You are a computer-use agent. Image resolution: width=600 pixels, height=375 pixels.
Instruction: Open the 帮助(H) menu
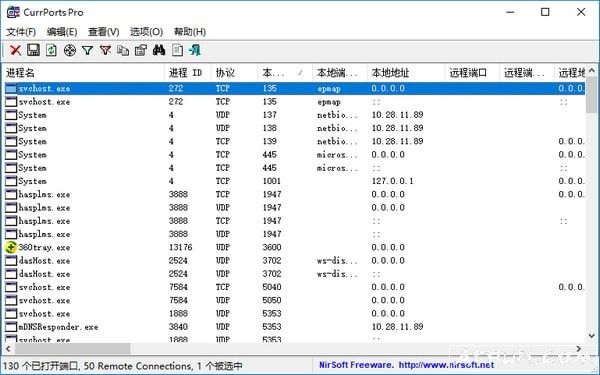(190, 32)
